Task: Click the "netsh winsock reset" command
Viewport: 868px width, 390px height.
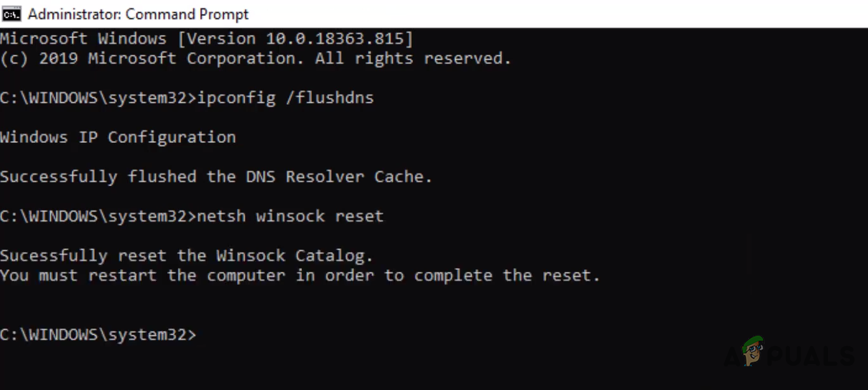Action: pyautogui.click(x=290, y=216)
